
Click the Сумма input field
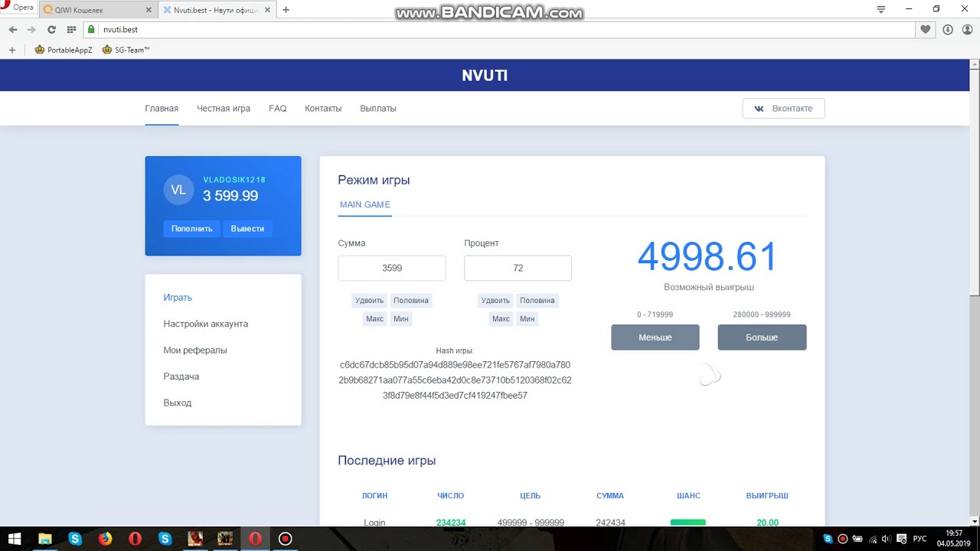[x=392, y=268]
